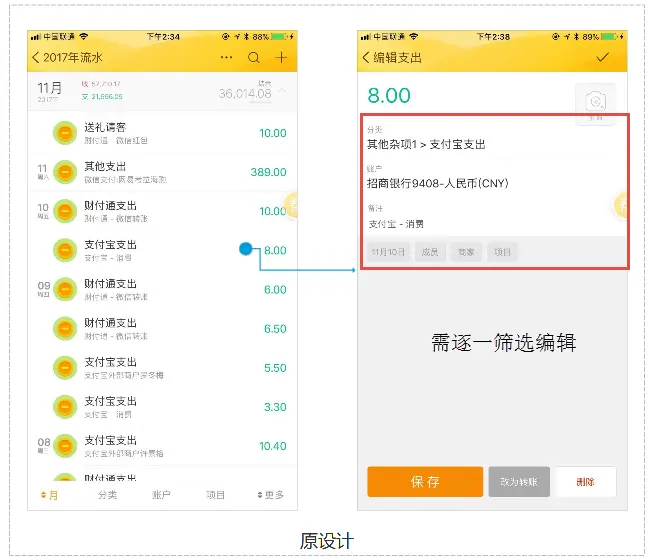Tap the 支付宝支出 10.40 entry icon
Viewport: 648px width, 559px height.
click(x=65, y=446)
